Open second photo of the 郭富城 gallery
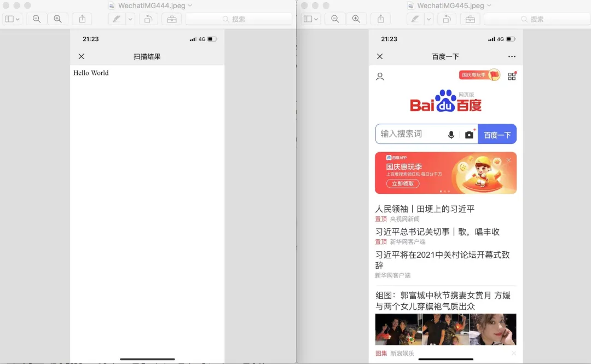 click(445, 330)
